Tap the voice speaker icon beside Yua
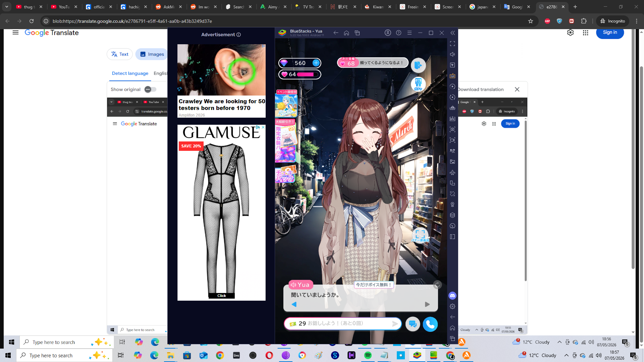The width and height of the screenshot is (644, 362). point(293,285)
